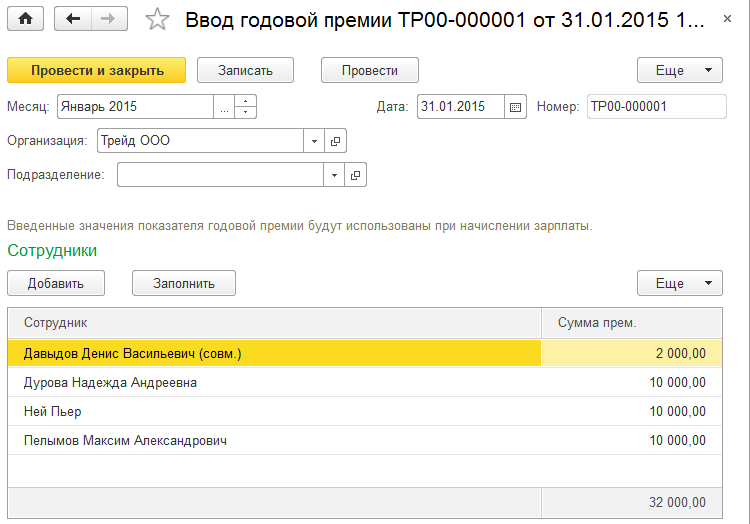The image size is (750, 524).
Task: Click the Заполнить button
Action: [184, 283]
